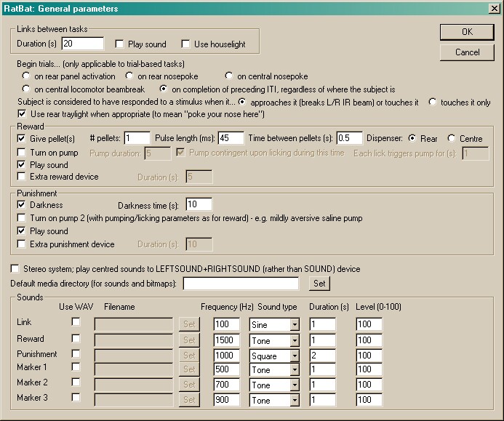Click the # pellets input field

(137, 138)
